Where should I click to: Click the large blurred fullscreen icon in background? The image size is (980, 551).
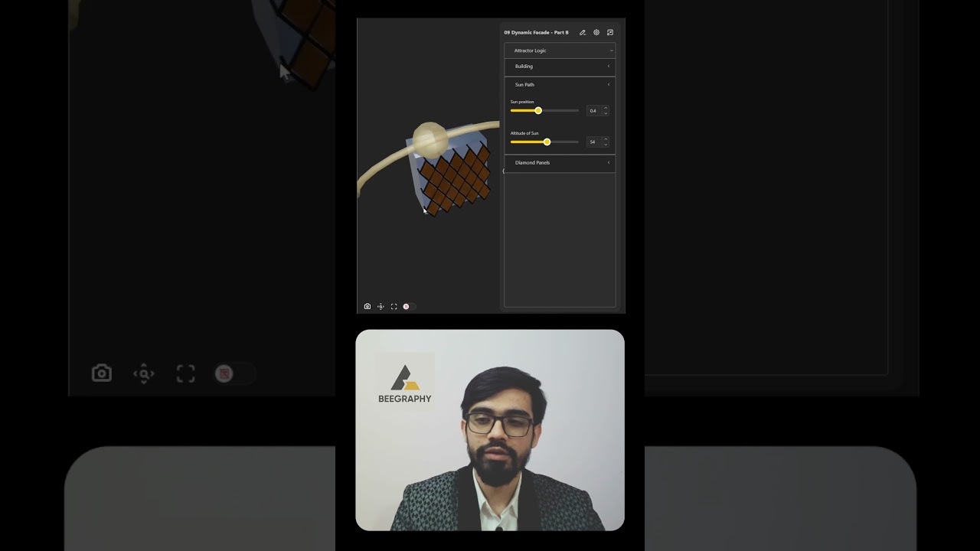[186, 373]
